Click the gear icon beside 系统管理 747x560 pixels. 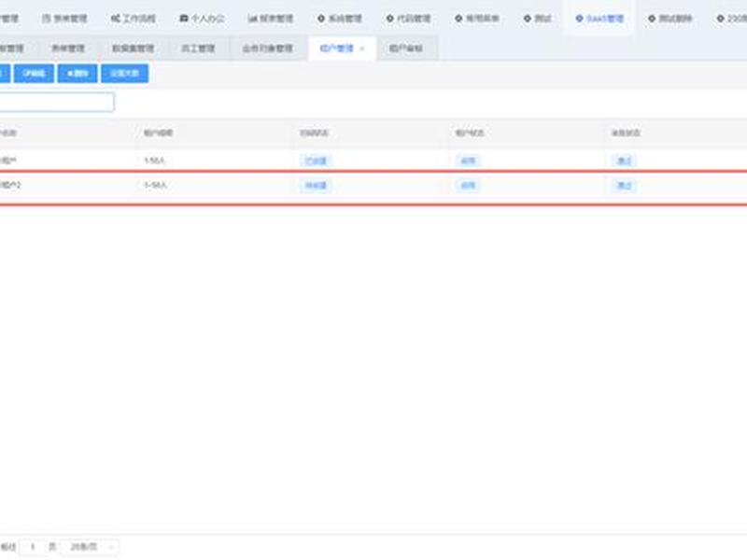coord(321,19)
